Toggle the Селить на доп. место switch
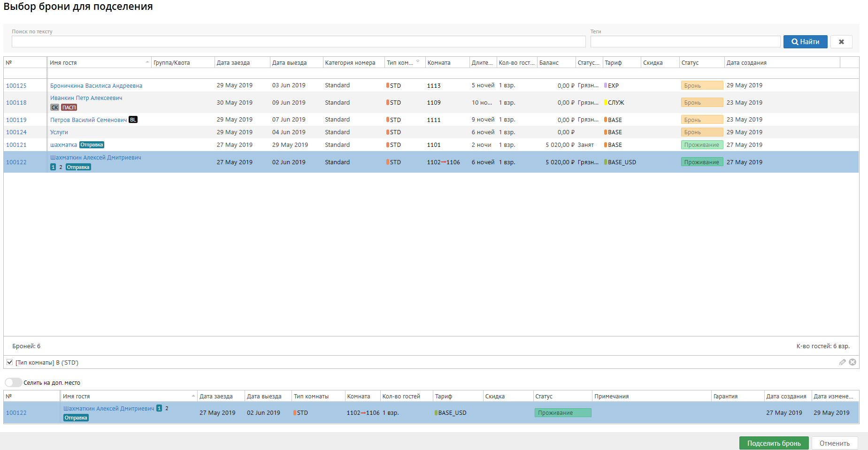The image size is (868, 450). tap(13, 382)
